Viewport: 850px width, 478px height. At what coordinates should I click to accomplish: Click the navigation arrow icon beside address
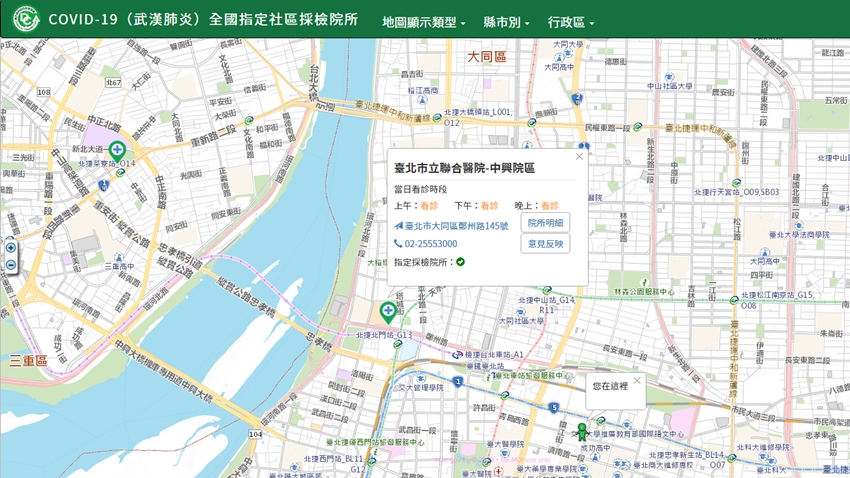399,226
